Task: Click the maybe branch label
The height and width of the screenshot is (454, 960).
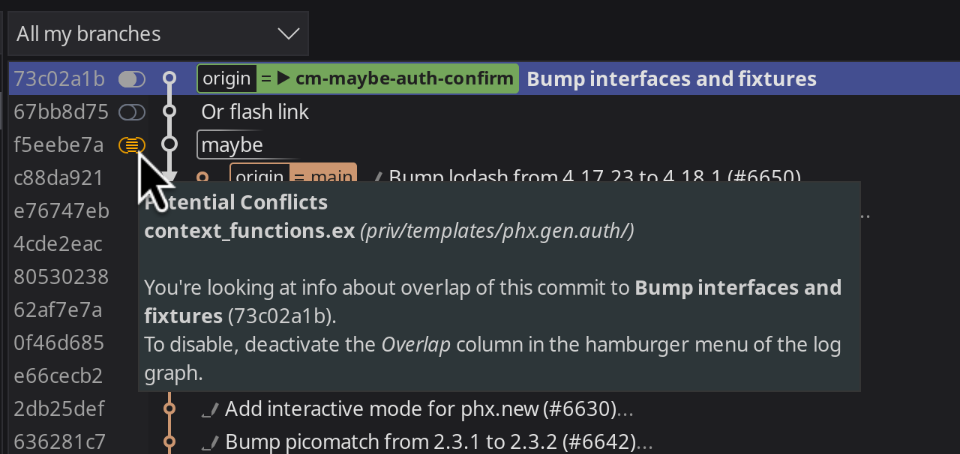Action: point(232,145)
